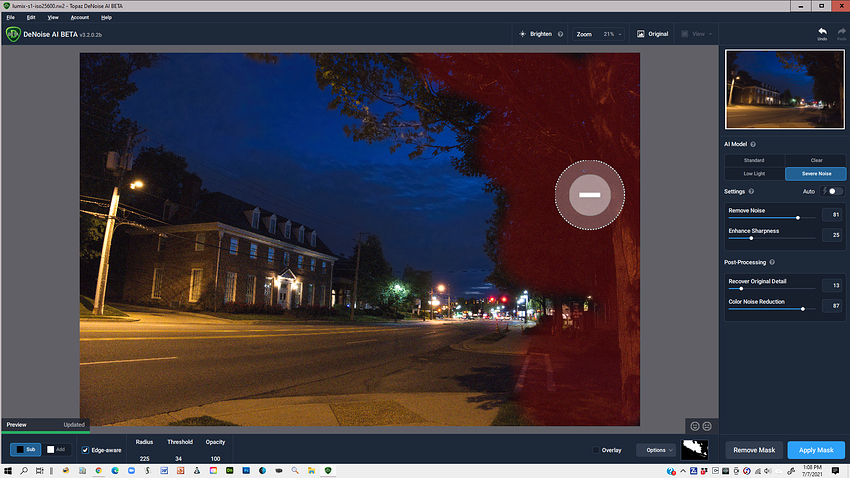
Task: Click the help icon beside Settings
Action: coord(751,191)
